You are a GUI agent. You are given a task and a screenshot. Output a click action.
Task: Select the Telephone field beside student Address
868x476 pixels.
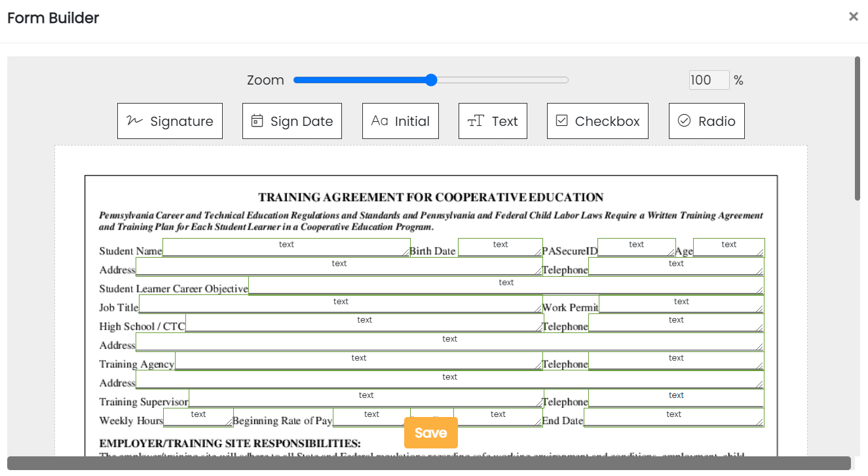[x=676, y=266]
